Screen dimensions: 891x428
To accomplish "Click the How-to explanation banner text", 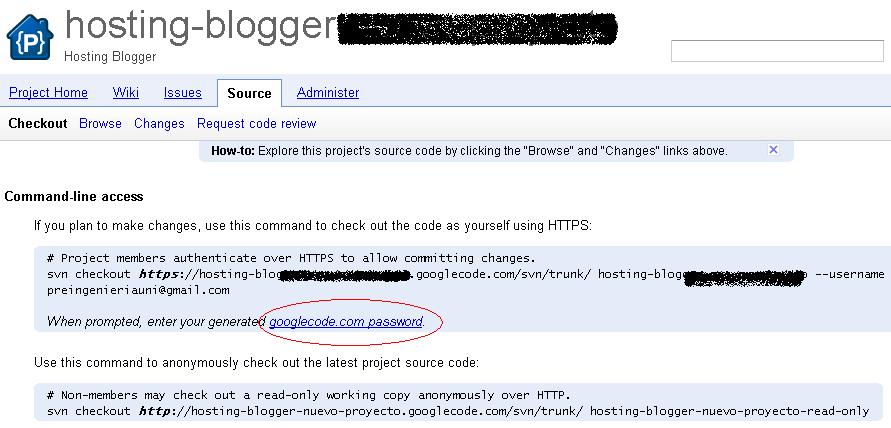I will click(469, 151).
